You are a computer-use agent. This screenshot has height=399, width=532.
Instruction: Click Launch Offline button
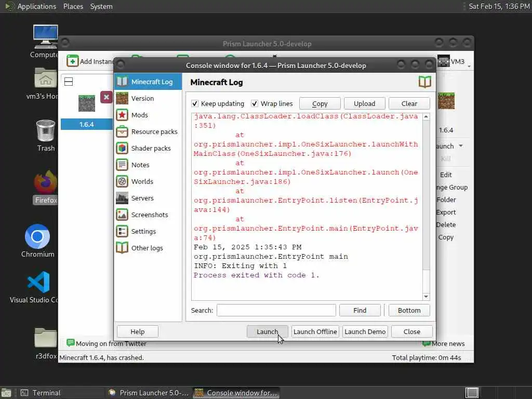315,331
